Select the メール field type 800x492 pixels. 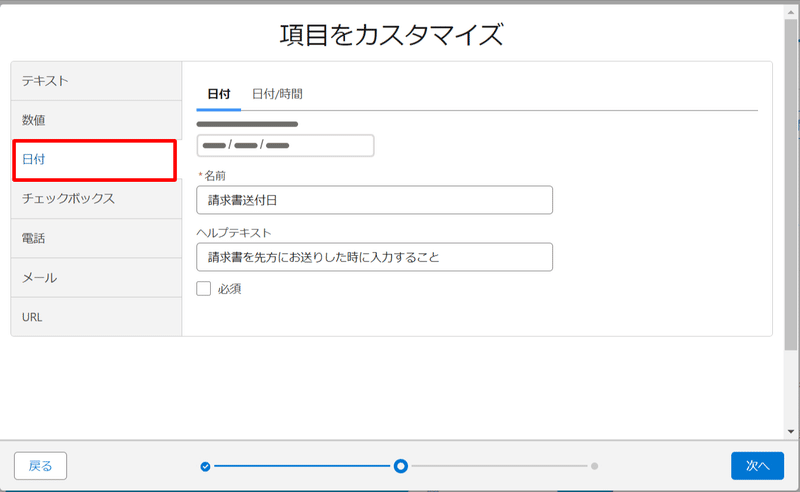(x=96, y=278)
